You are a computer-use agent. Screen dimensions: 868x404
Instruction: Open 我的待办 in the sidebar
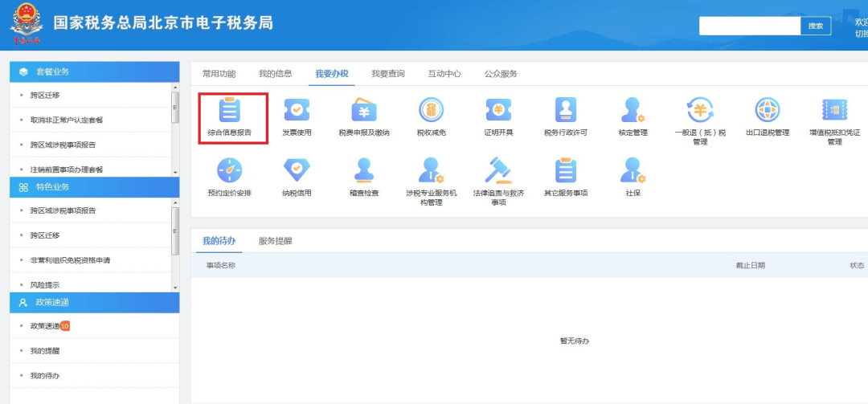(45, 376)
